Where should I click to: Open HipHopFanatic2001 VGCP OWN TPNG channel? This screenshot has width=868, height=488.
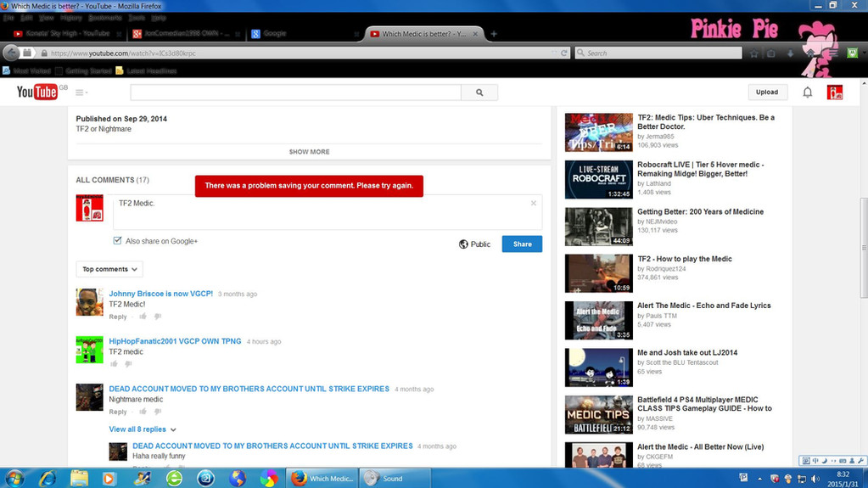pos(175,341)
